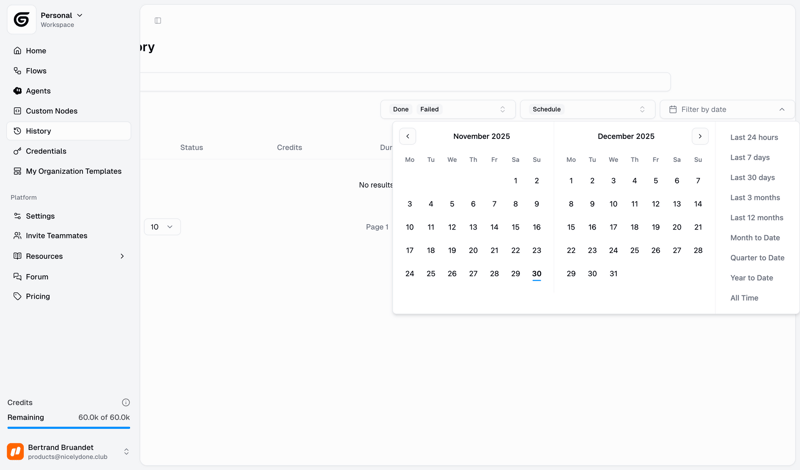Open Agents section

[x=69, y=91]
